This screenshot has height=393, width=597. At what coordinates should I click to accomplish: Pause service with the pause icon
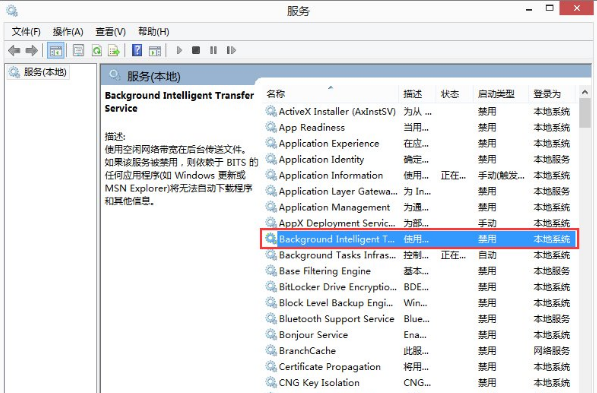(213, 50)
